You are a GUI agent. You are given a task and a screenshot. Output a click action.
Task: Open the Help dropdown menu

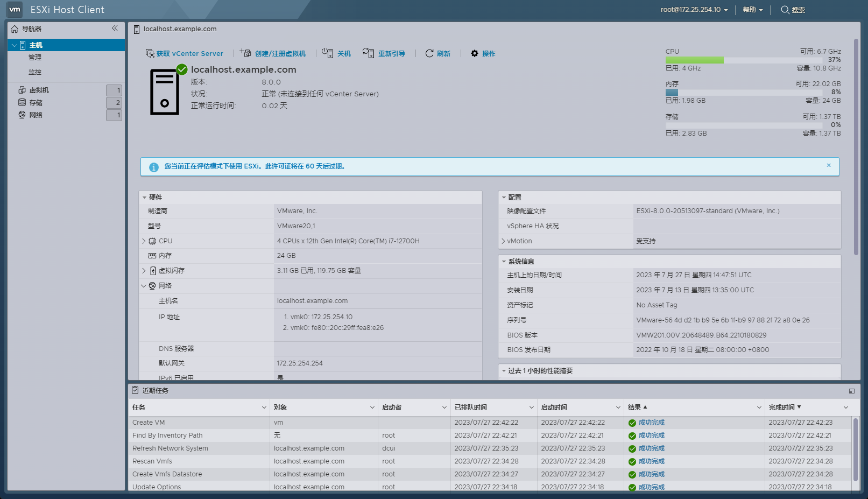pyautogui.click(x=753, y=10)
